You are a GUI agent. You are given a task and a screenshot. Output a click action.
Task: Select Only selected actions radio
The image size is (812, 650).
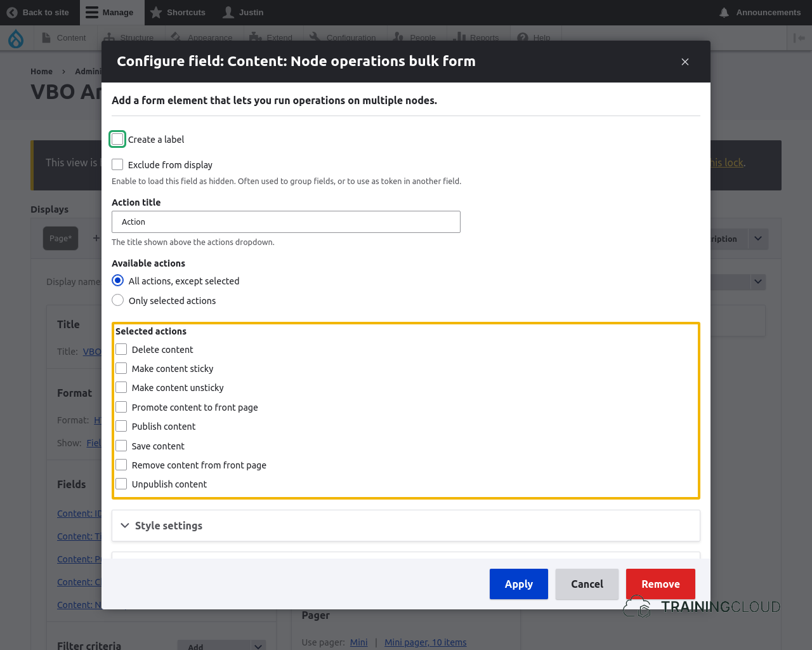coord(118,300)
